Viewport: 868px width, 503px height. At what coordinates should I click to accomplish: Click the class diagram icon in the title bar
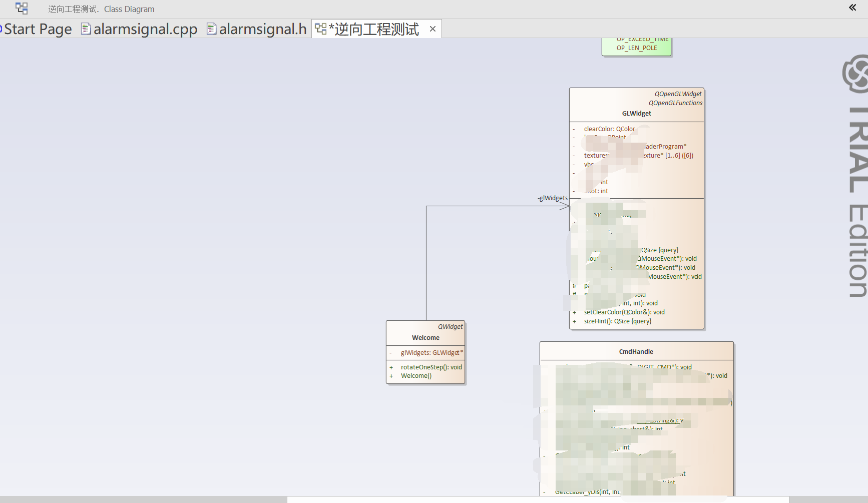pyautogui.click(x=22, y=9)
